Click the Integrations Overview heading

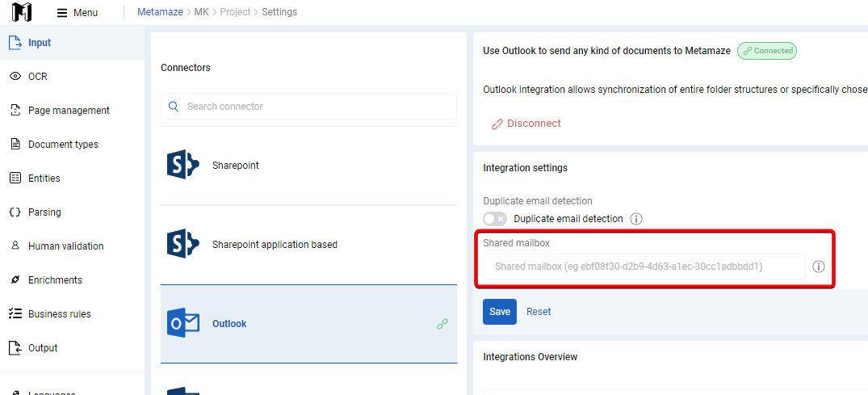pos(530,357)
